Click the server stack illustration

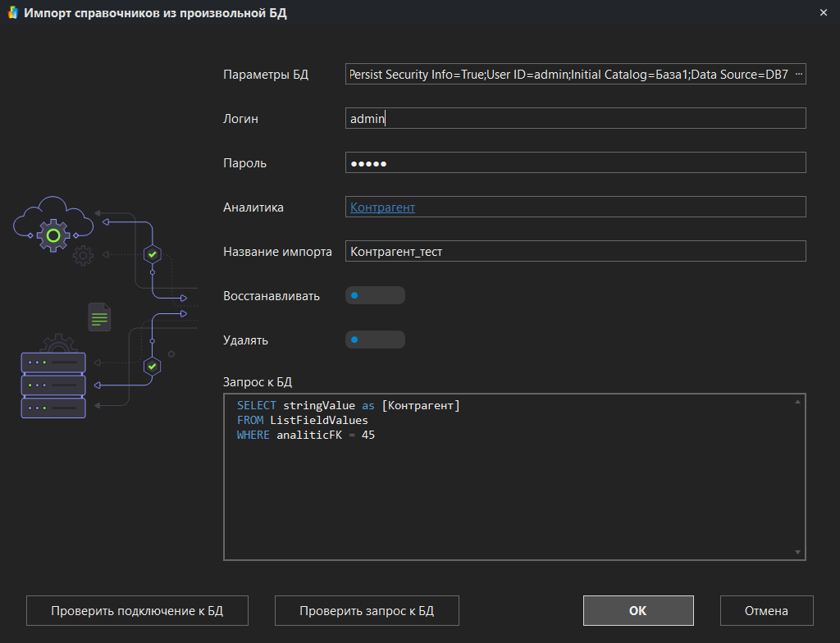53,384
